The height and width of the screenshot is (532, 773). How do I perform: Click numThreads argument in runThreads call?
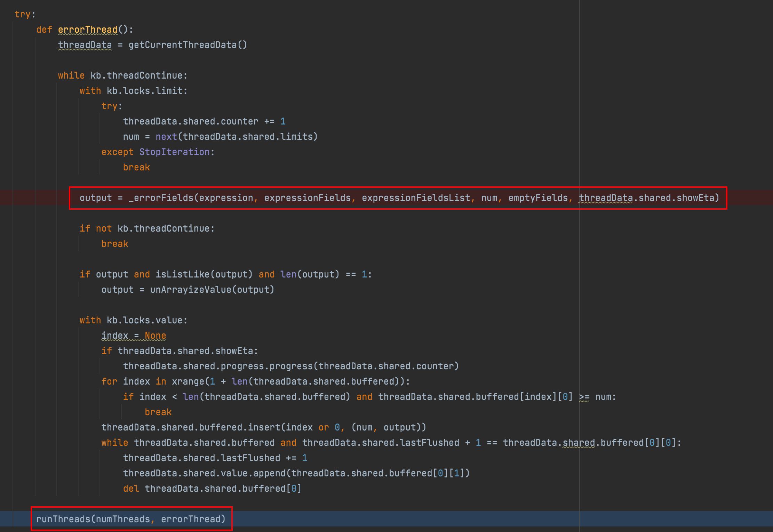tap(123, 519)
